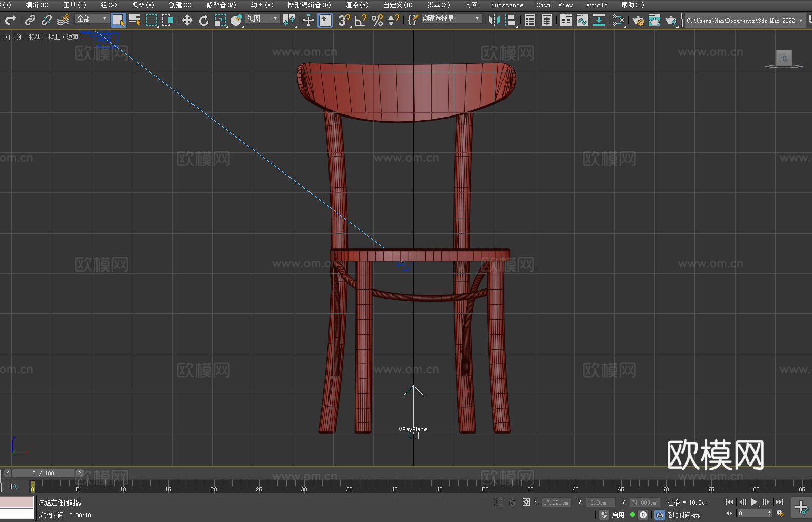The width and height of the screenshot is (812, 522).
Task: Open the Tools menu
Action: (x=74, y=5)
